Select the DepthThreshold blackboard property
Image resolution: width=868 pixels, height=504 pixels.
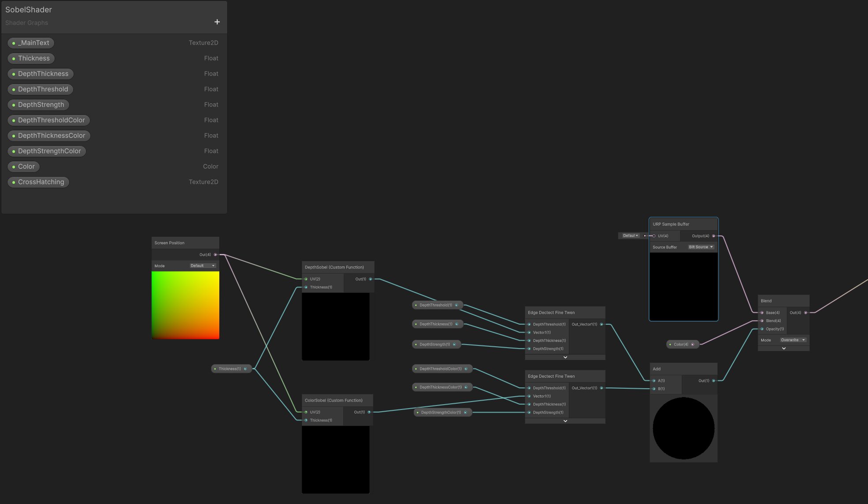click(40, 89)
